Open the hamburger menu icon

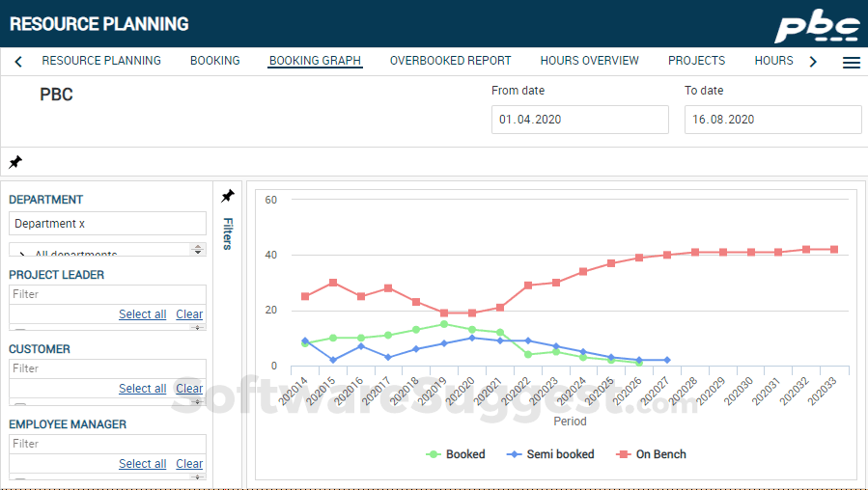[x=851, y=62]
